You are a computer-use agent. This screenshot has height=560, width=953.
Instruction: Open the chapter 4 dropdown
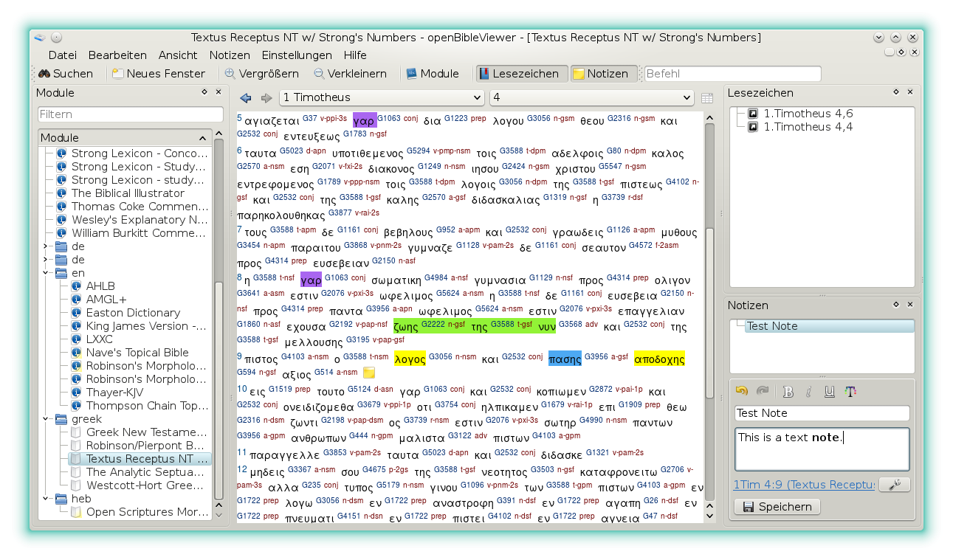click(x=591, y=97)
